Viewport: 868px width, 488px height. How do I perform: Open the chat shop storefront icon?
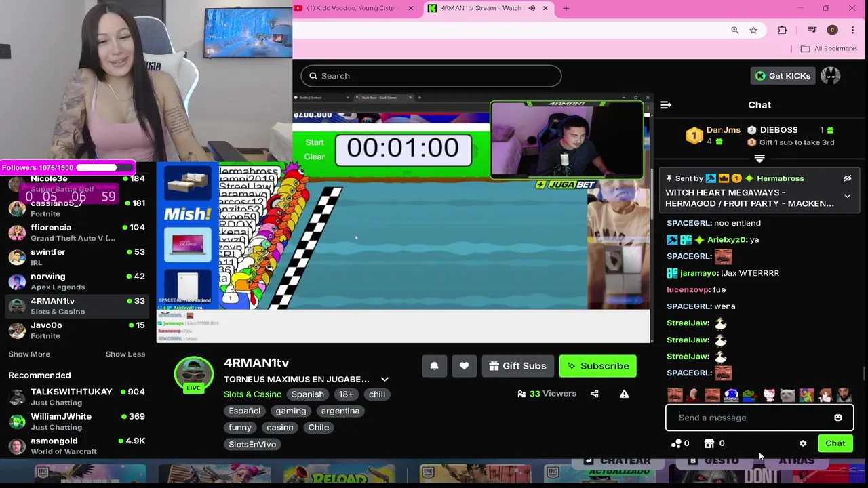709,443
